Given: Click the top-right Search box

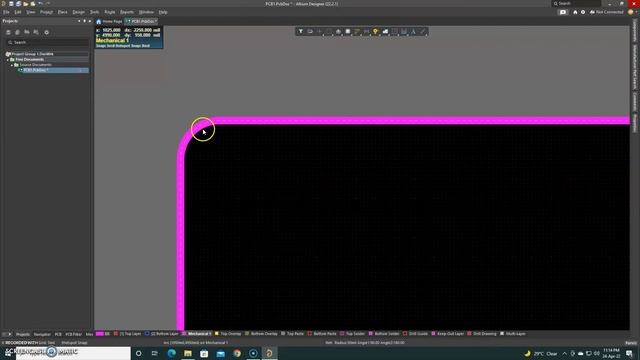Looking at the screenshot, I should pyautogui.click(x=576, y=4).
